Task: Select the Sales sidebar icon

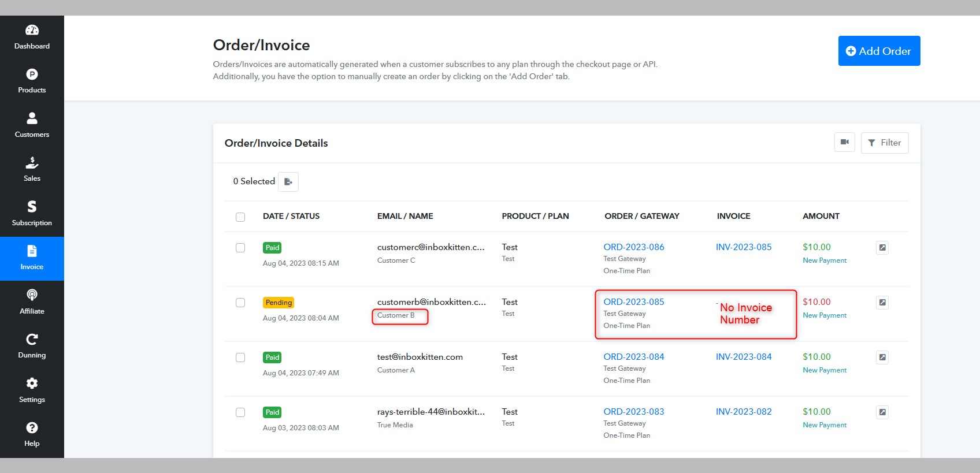Action: 32,170
